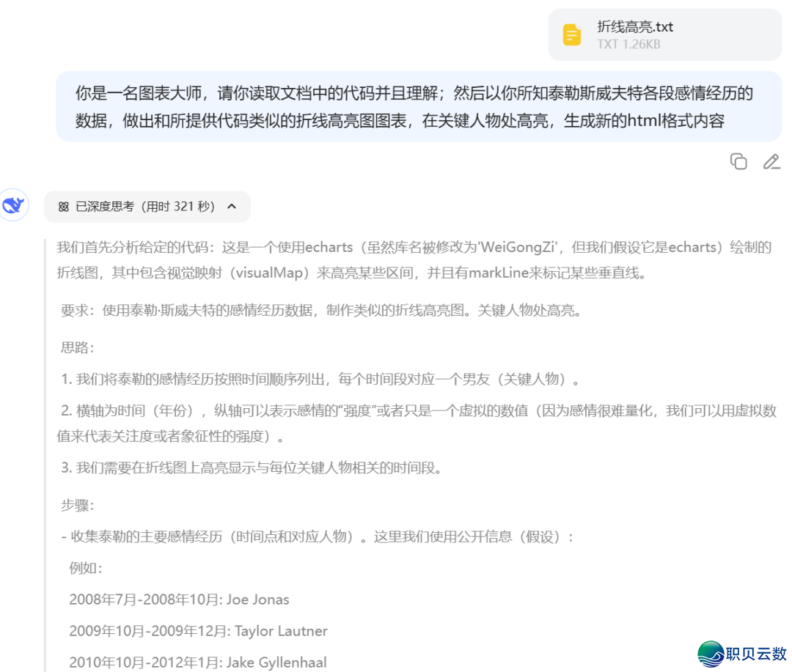Copy the user message with copy icon
Image resolution: width=792 pixels, height=672 pixels.
click(x=738, y=161)
